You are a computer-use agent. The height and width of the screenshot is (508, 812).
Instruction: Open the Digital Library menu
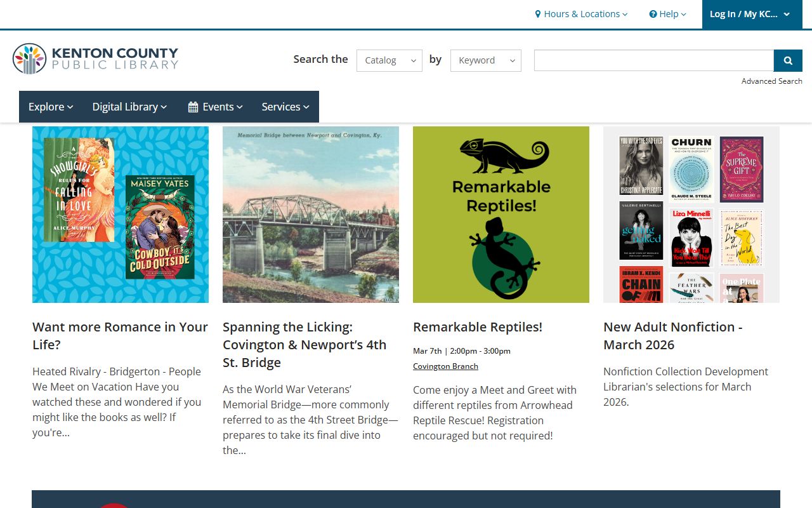129,107
